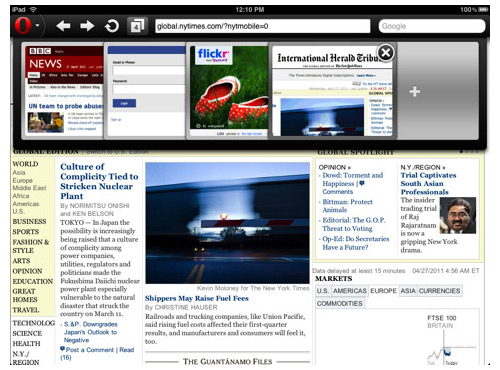Focus the Google search field

pos(432,26)
